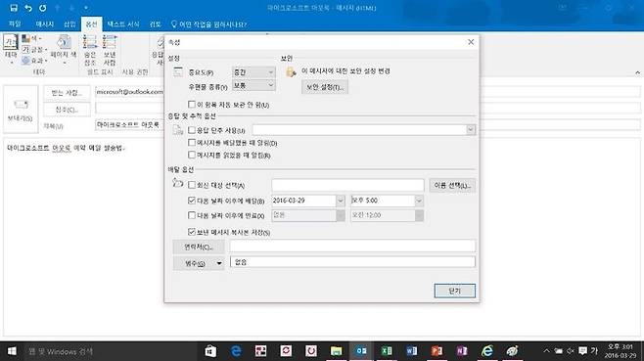
Task: Click the security padlock icon in the dialog
Action: (x=292, y=72)
